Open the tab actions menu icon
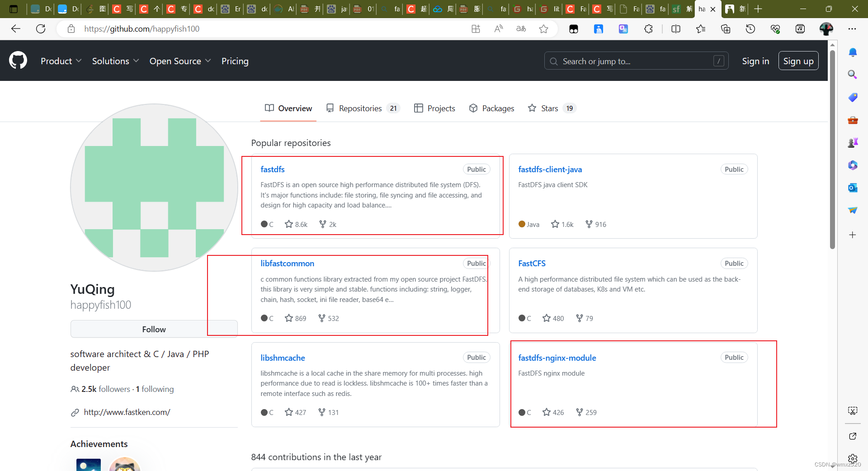 coord(14,9)
